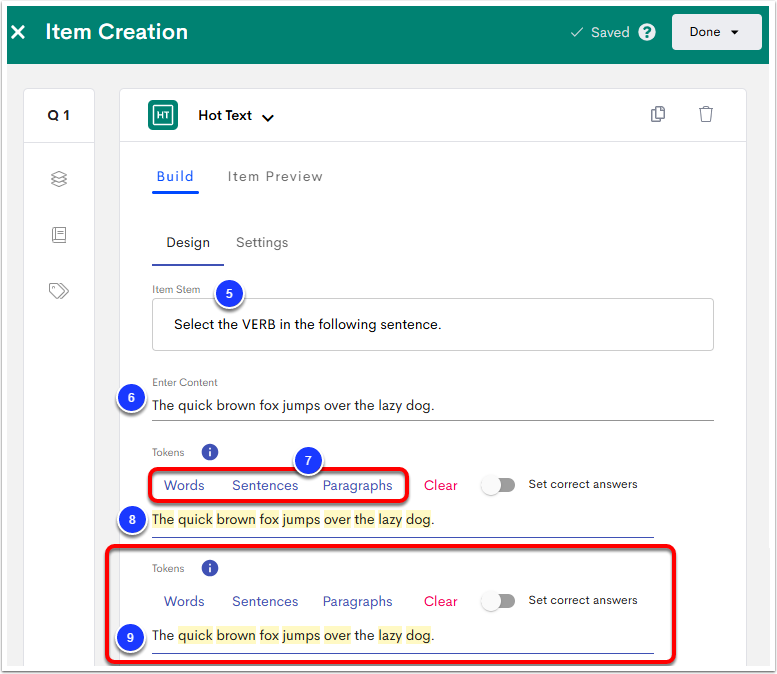This screenshot has height=674, width=777.
Task: Click Sentences in the first Tokens section
Action: click(265, 485)
